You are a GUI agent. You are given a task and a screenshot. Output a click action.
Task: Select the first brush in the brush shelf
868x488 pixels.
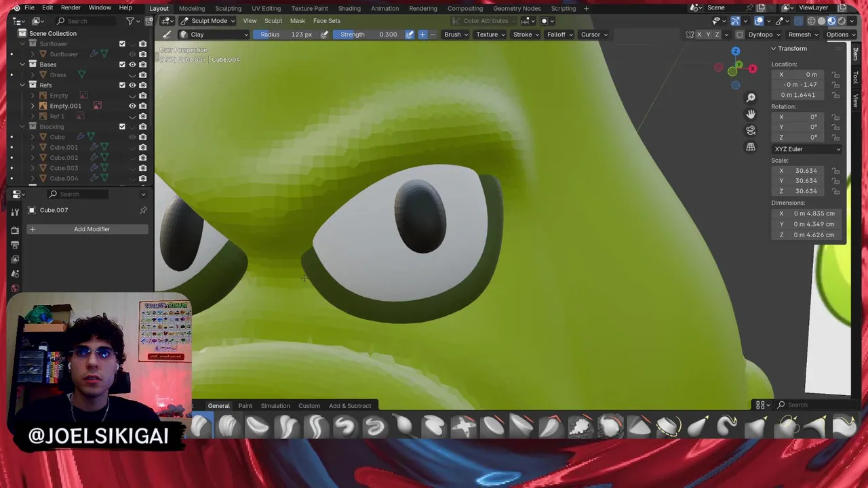coord(201,426)
